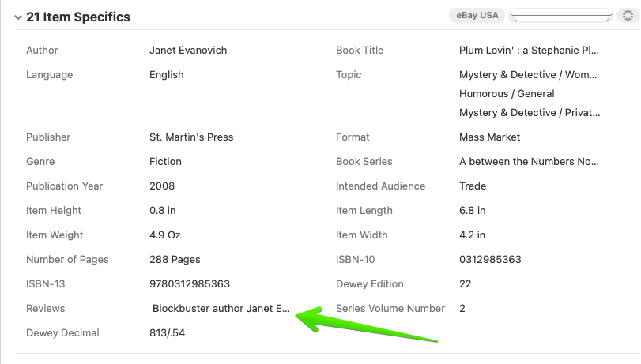Screen dimensions: 641x364
Task: Click the eBay USA badge
Action: [x=477, y=15]
